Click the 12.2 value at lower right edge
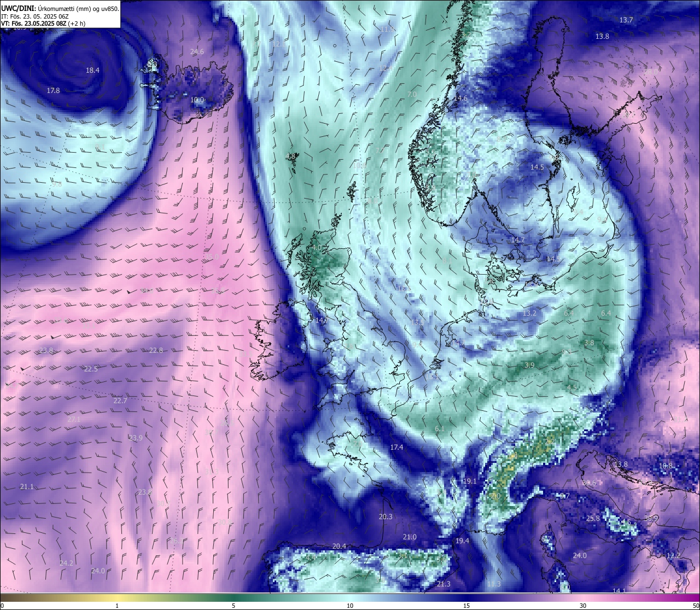700x610 pixels. [674, 555]
